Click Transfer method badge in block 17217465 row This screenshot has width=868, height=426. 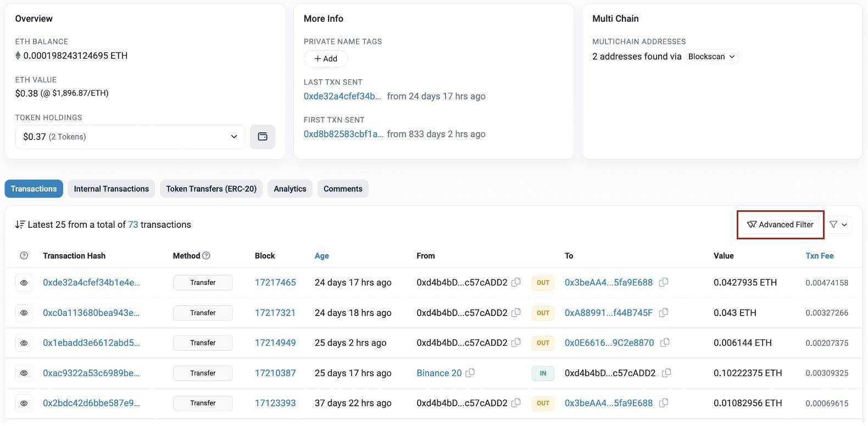[x=203, y=283]
